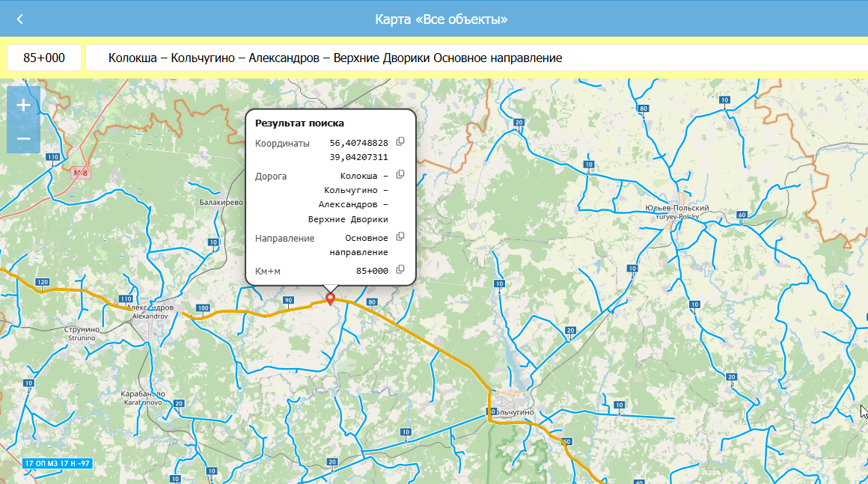Select the Юрьев-Польский city label
This screenshot has width=868, height=484.
coord(676,209)
